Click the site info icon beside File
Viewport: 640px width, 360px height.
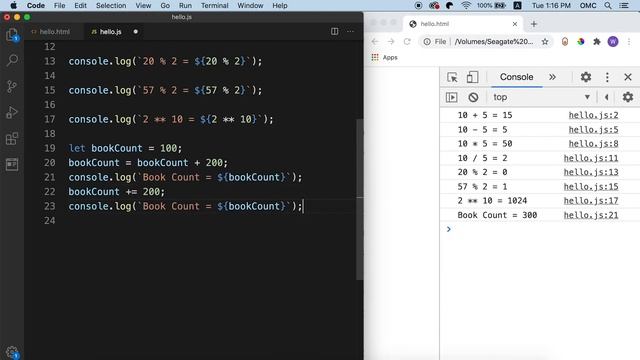[427, 42]
